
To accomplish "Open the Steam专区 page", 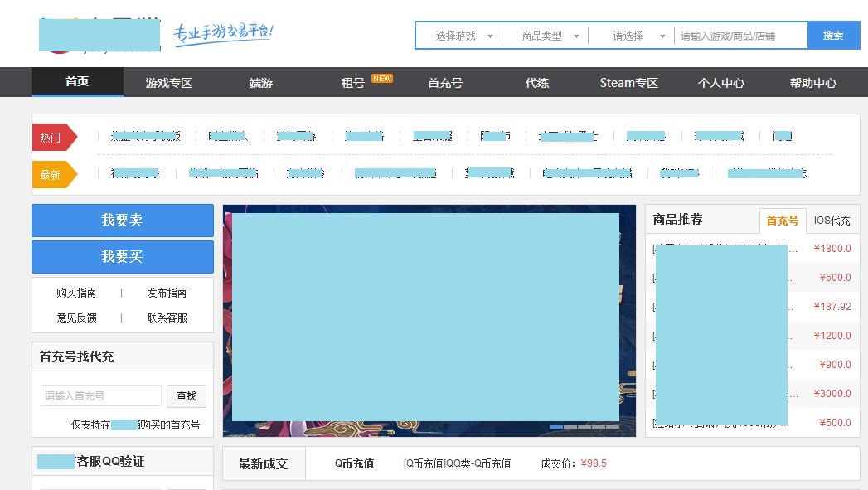I will click(x=628, y=82).
